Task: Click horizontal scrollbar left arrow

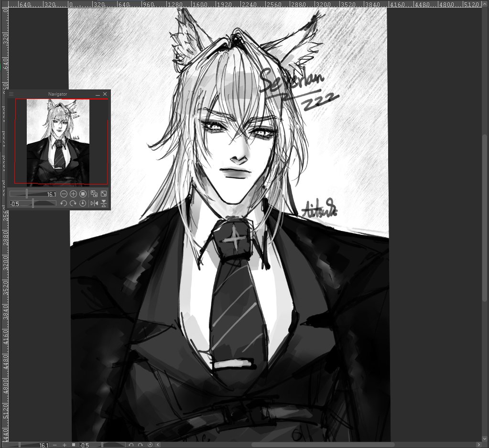Action: (158, 445)
